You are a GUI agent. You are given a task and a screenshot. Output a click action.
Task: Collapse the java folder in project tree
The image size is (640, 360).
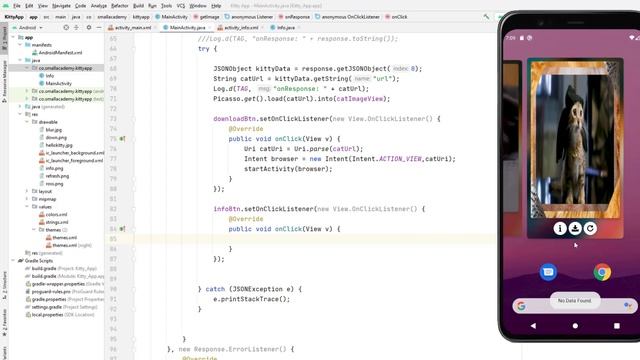pyautogui.click(x=20, y=60)
